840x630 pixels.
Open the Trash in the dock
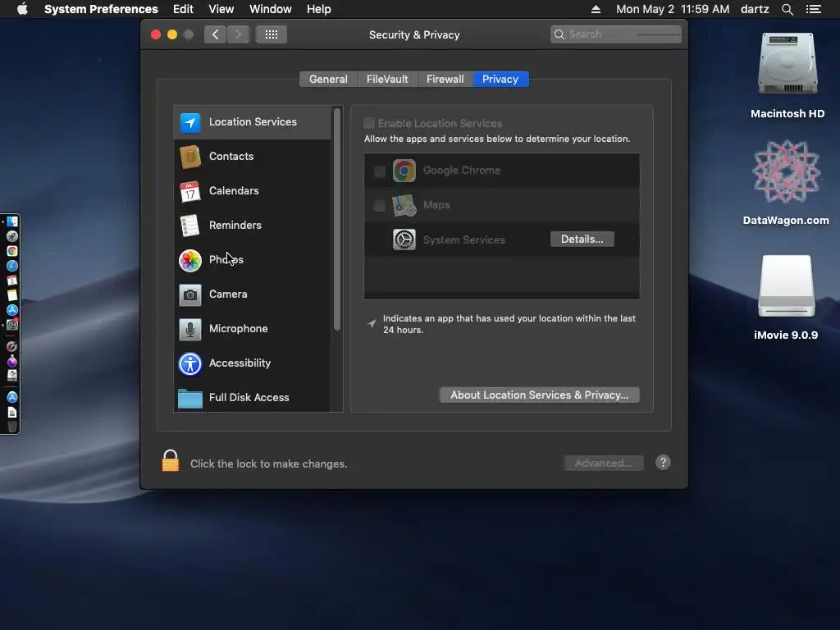click(x=11, y=427)
